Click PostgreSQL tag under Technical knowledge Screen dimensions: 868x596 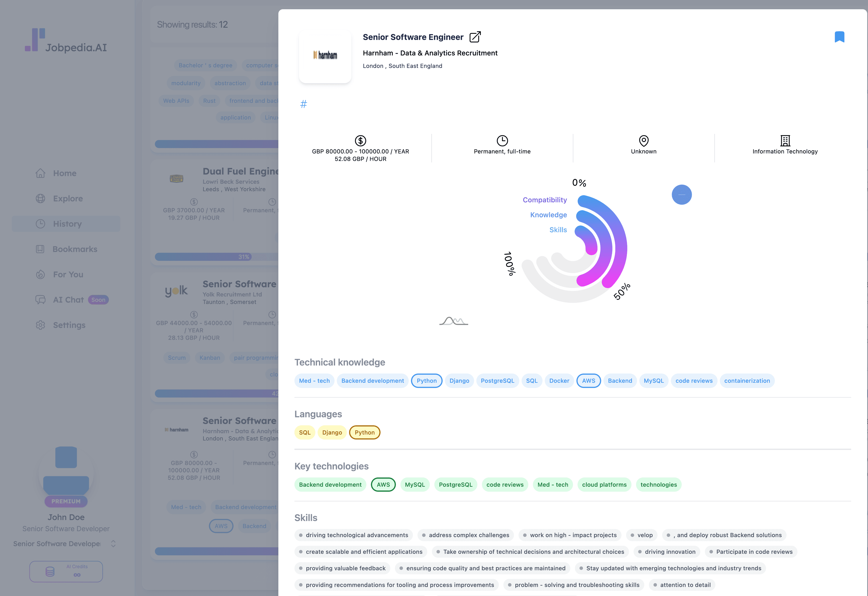coord(498,381)
